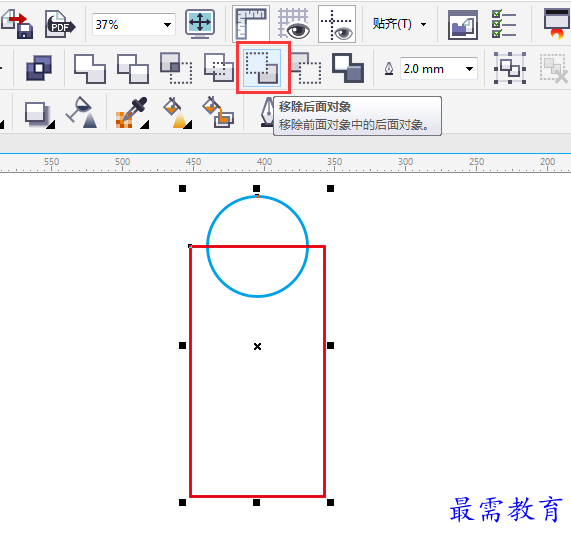
Task: Open the Options checklist icon
Action: (504, 24)
